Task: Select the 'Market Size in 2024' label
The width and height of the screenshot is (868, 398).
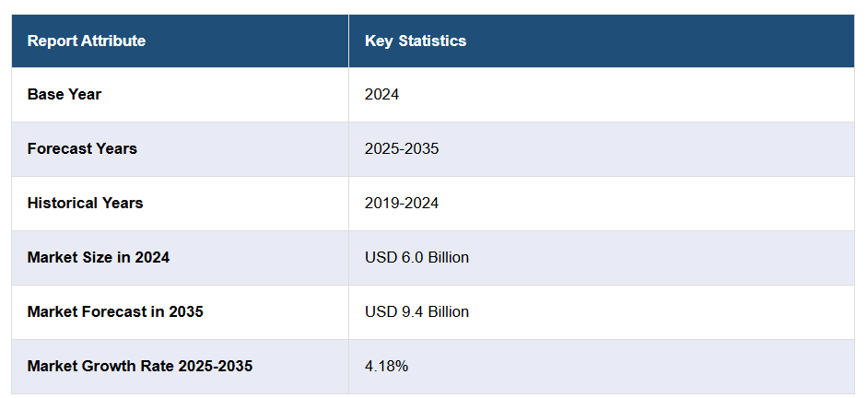Action: (x=99, y=257)
